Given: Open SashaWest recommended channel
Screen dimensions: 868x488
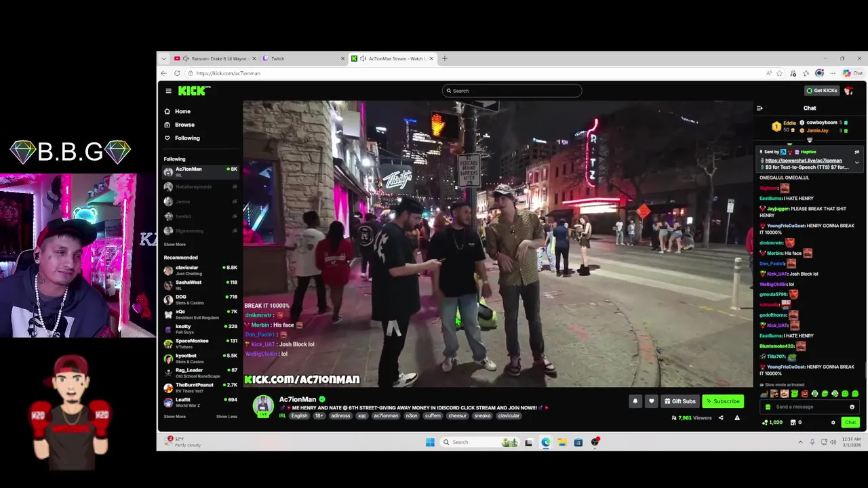Looking at the screenshot, I should point(200,285).
